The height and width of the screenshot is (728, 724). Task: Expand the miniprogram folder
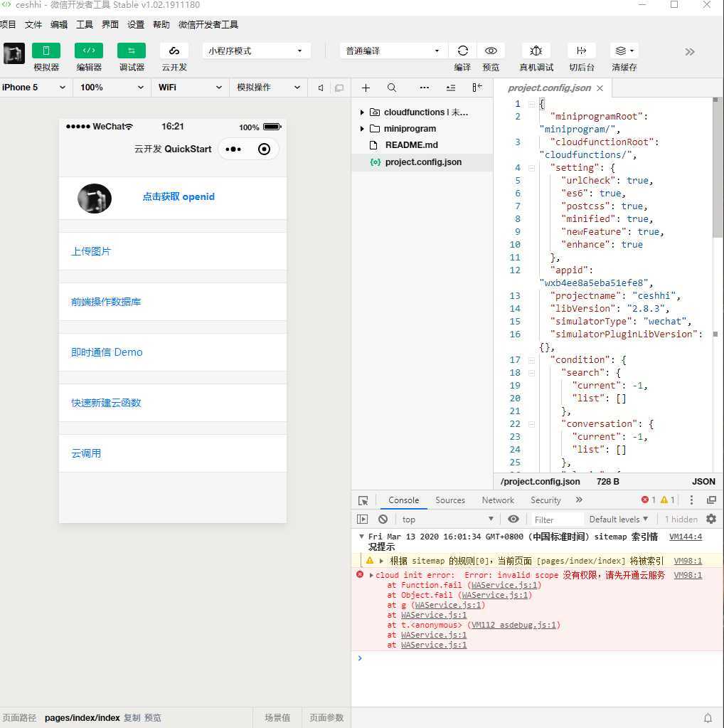(362, 129)
